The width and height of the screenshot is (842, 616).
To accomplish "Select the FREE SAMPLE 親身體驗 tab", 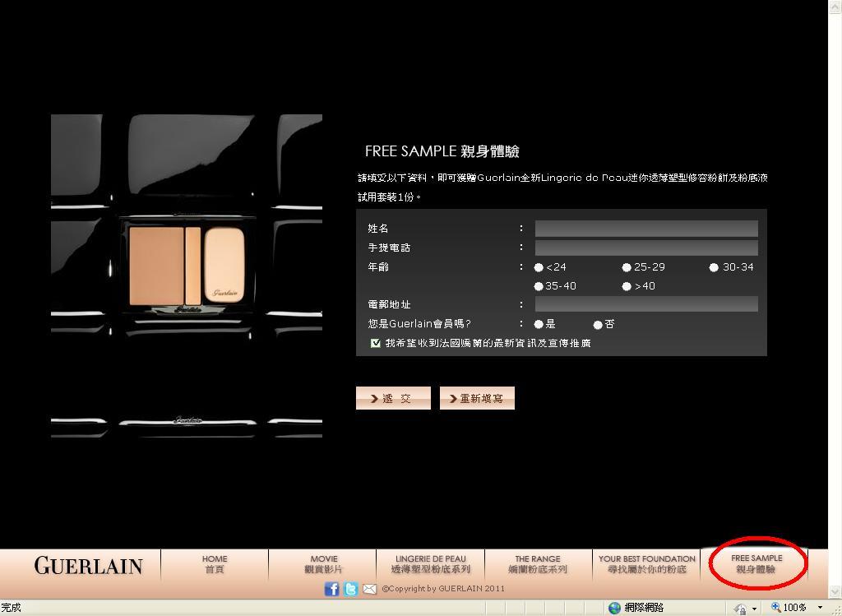I will tap(756, 564).
